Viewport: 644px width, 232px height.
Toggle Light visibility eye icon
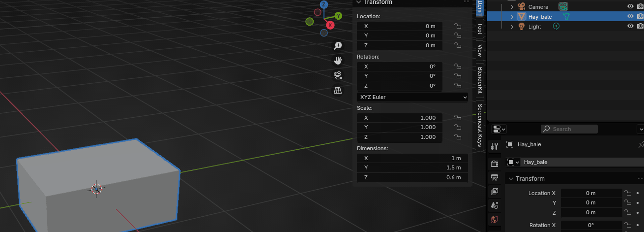tap(630, 26)
